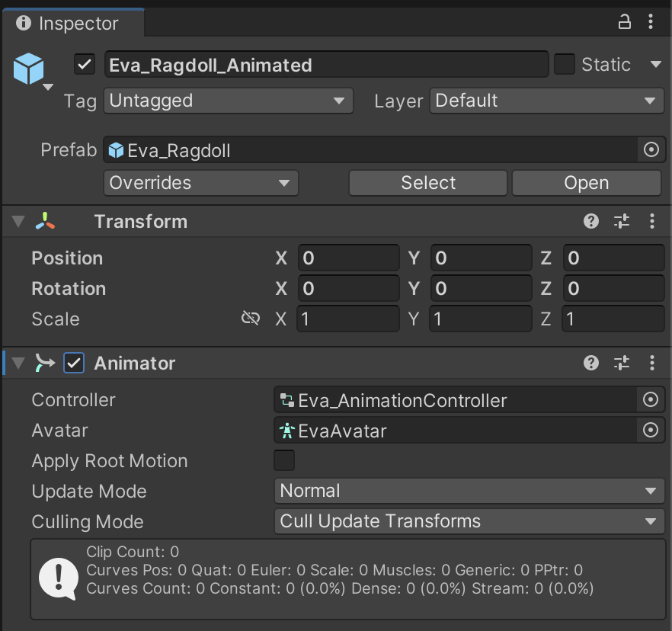Screen dimensions: 672x631
Task: Open Transform presets slider icon
Action: (x=622, y=222)
